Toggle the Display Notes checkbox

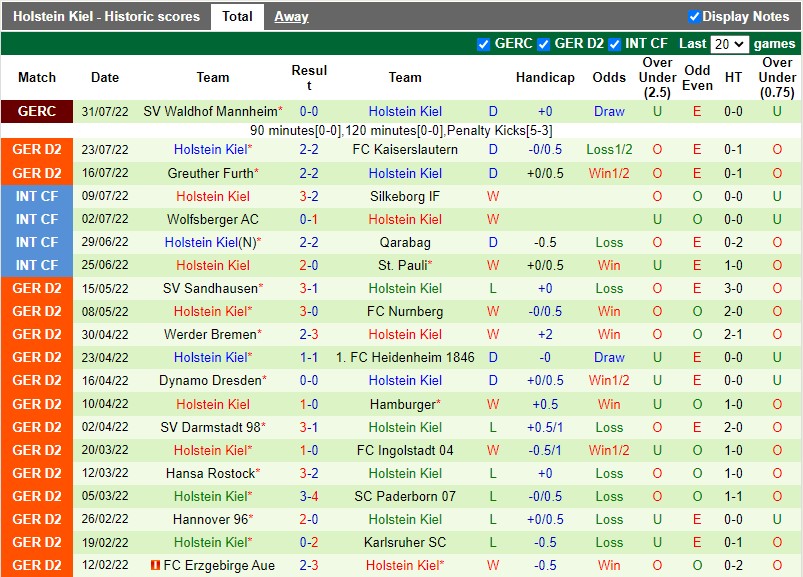tap(694, 17)
